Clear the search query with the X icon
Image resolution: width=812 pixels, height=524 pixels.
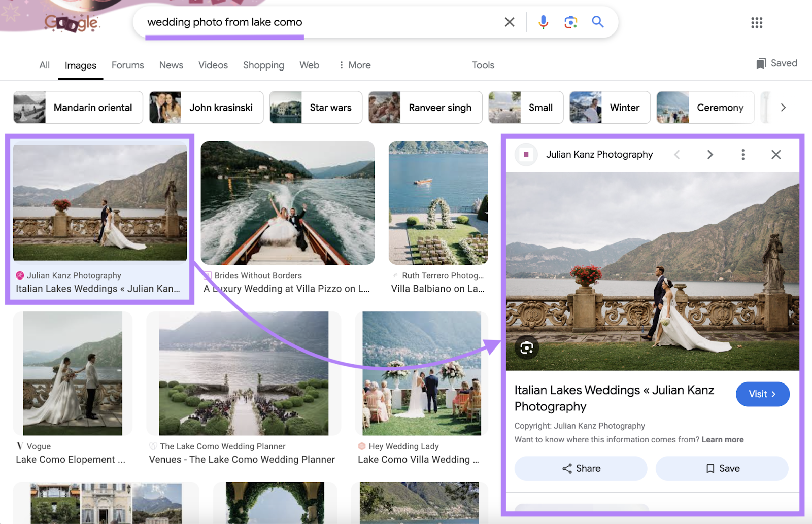[x=510, y=22]
